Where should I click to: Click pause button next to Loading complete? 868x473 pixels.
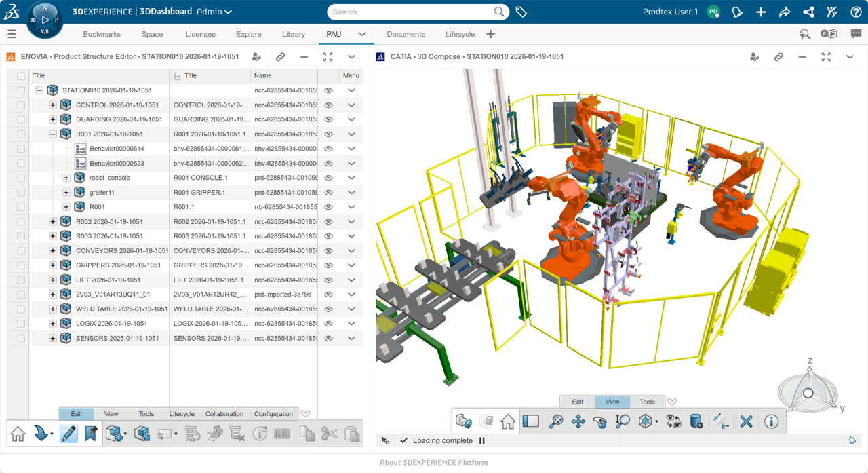click(x=482, y=440)
